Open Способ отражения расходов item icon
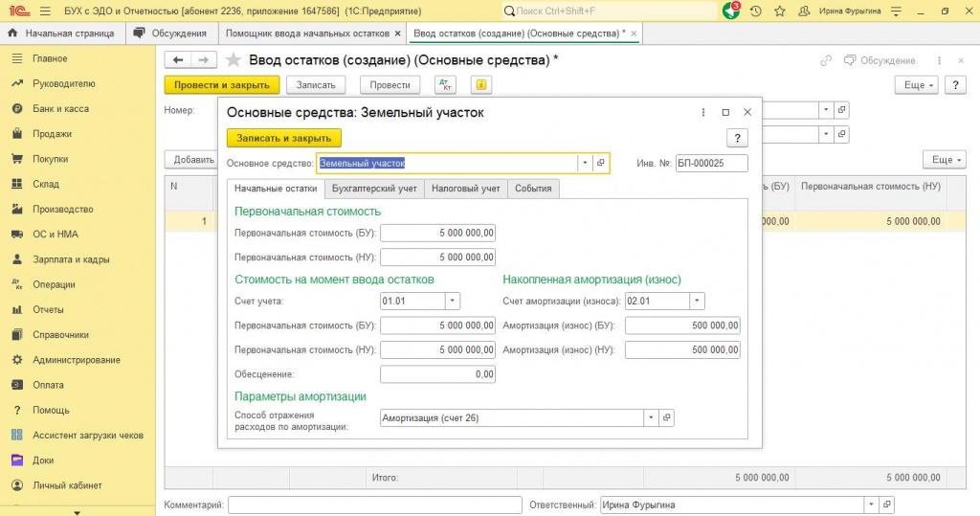 [x=667, y=417]
